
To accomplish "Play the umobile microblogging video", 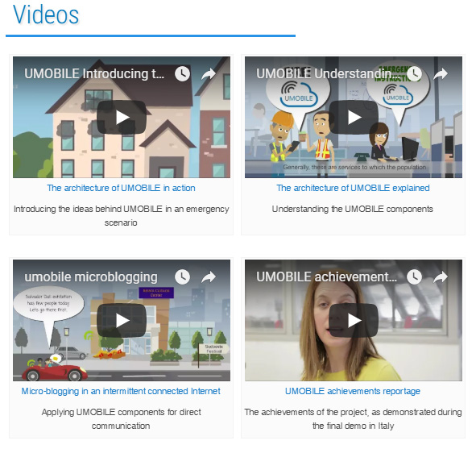I will click(x=122, y=320).
